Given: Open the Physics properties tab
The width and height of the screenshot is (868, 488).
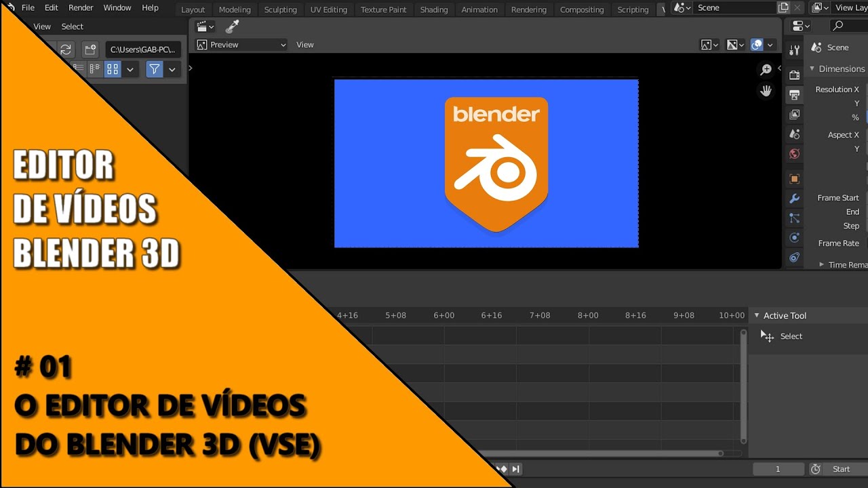Looking at the screenshot, I should (795, 238).
